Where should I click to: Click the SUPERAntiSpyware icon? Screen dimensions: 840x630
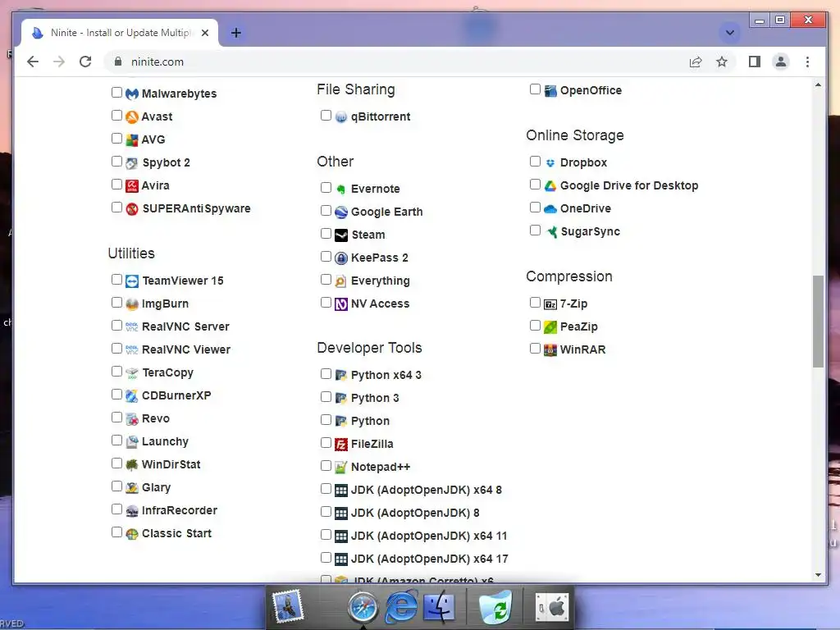(x=132, y=209)
